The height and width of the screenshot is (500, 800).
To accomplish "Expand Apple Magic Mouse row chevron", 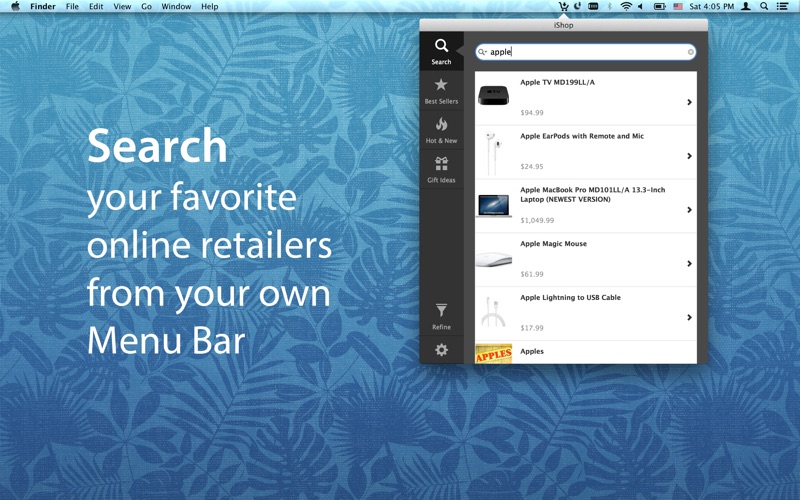I will pos(689,263).
